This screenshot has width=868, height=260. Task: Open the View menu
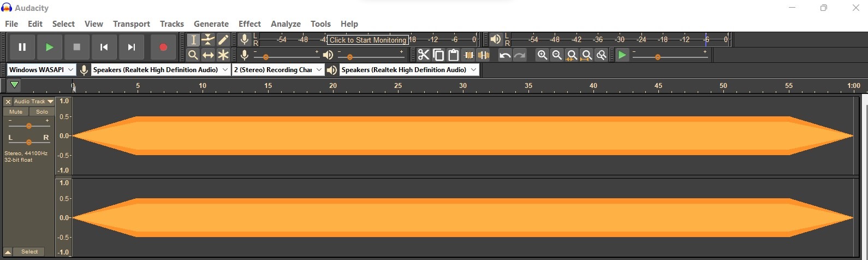(x=94, y=23)
